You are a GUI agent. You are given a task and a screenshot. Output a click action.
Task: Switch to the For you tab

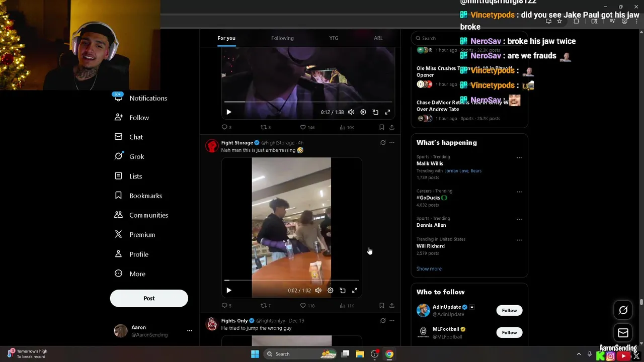[x=226, y=38]
